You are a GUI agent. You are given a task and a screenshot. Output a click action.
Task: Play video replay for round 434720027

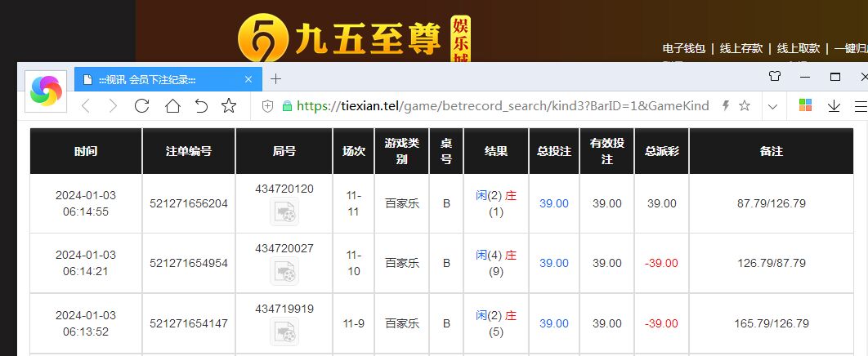(284, 271)
